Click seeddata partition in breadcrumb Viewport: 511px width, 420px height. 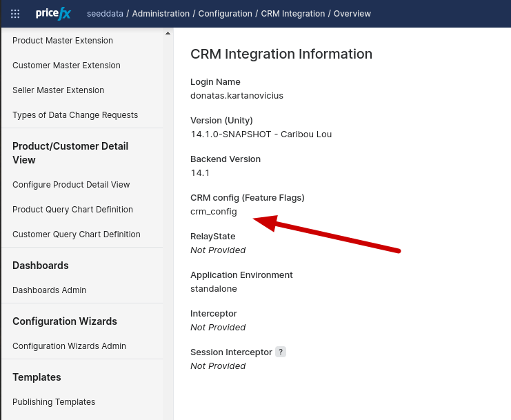point(105,14)
